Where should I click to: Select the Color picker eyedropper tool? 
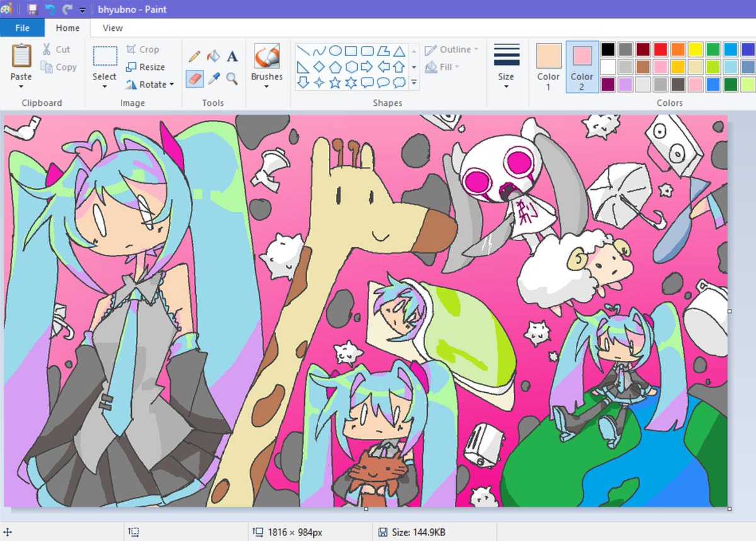coord(214,78)
